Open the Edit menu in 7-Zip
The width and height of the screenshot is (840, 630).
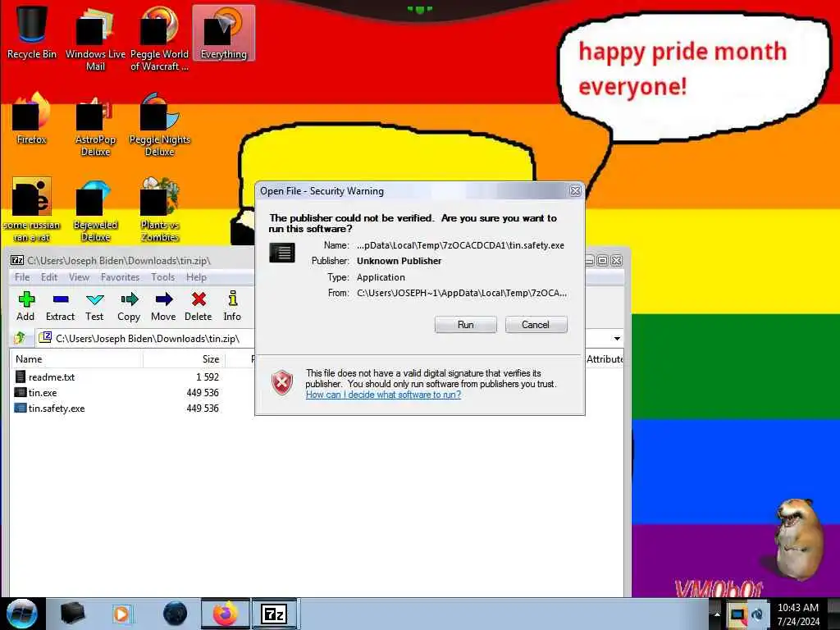(48, 277)
